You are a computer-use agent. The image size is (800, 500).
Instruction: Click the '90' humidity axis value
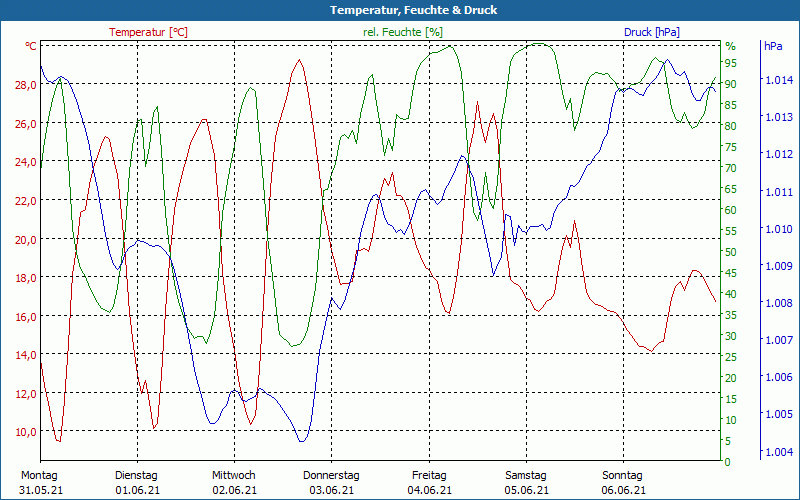(x=731, y=84)
